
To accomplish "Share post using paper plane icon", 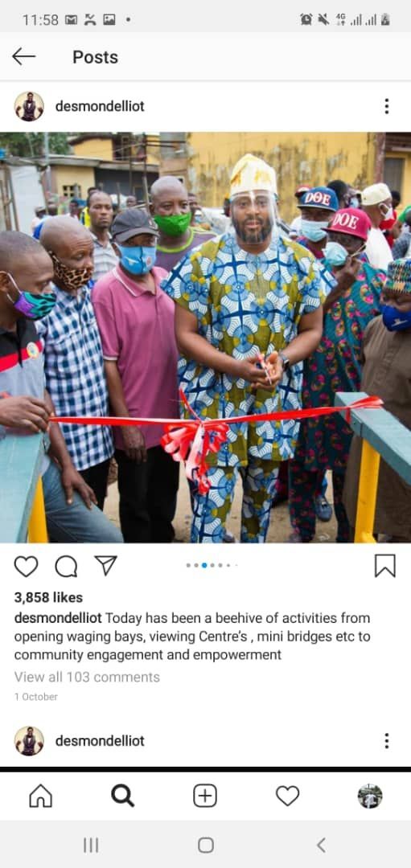I will coord(106,565).
